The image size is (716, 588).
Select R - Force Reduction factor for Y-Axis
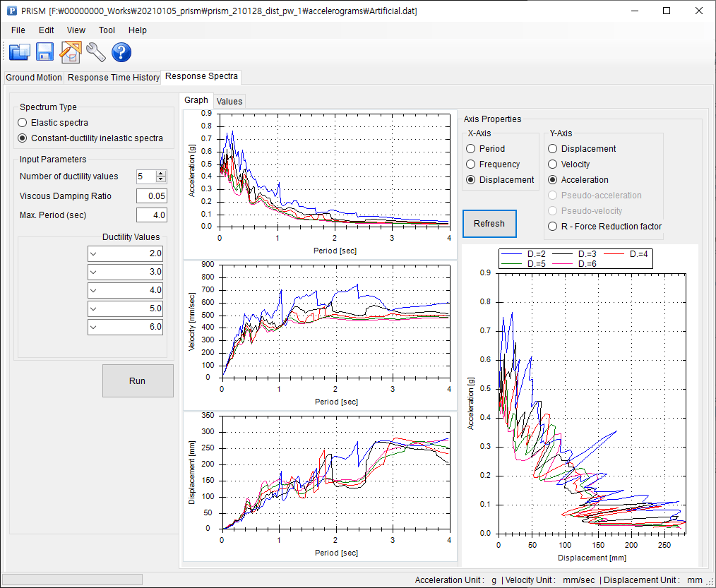[x=552, y=226]
